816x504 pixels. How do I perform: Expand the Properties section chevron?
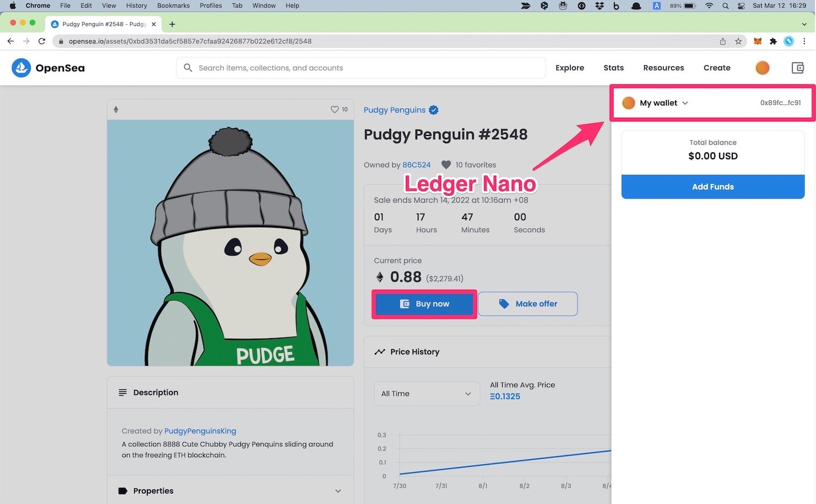pyautogui.click(x=338, y=491)
